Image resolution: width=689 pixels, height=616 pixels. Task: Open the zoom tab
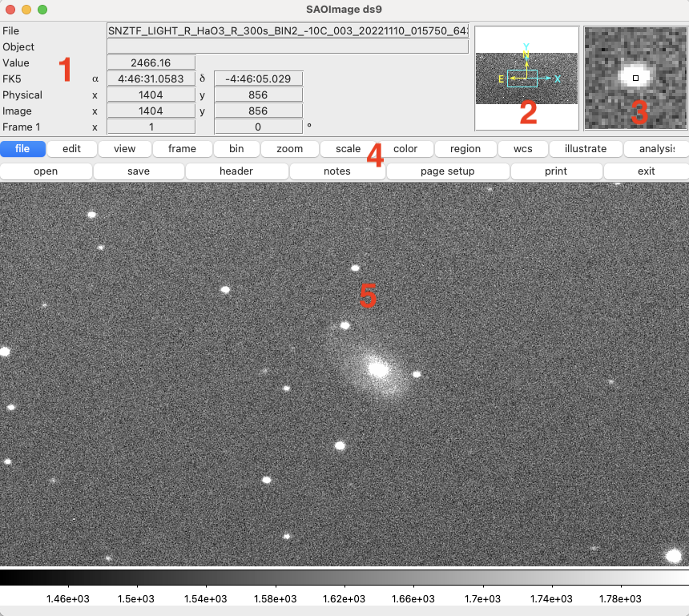(x=290, y=149)
